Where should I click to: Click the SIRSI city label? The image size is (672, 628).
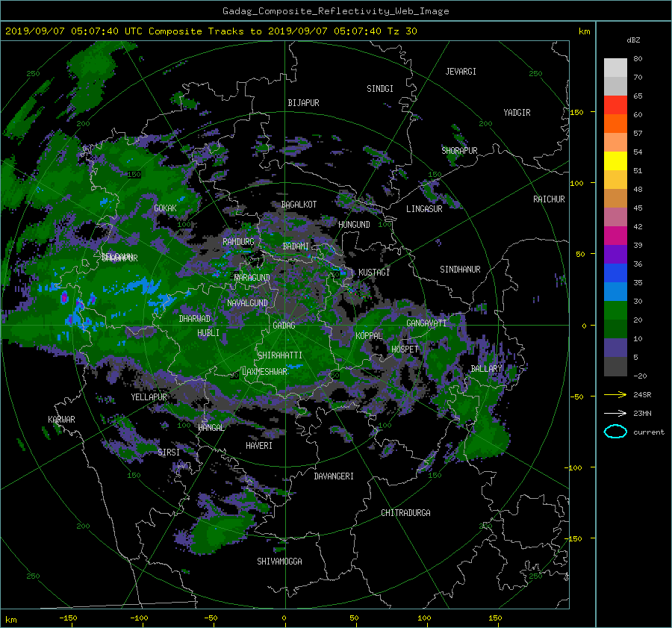coord(169,453)
